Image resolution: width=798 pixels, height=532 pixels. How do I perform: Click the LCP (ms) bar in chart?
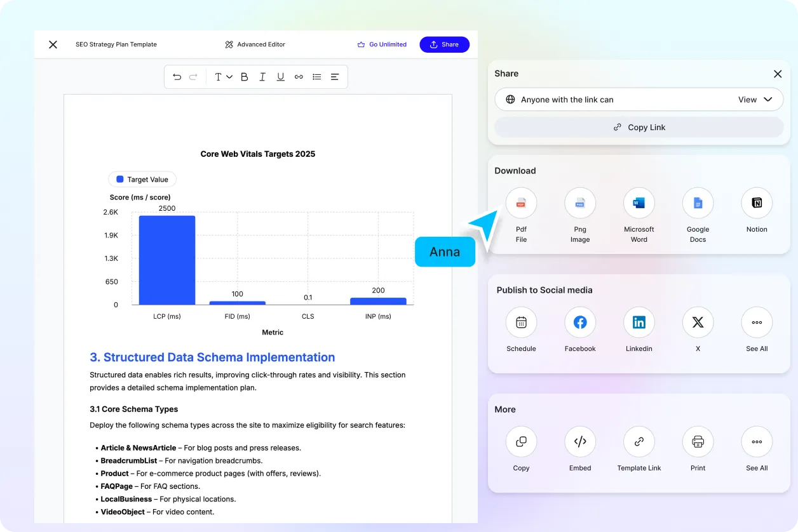[167, 260]
